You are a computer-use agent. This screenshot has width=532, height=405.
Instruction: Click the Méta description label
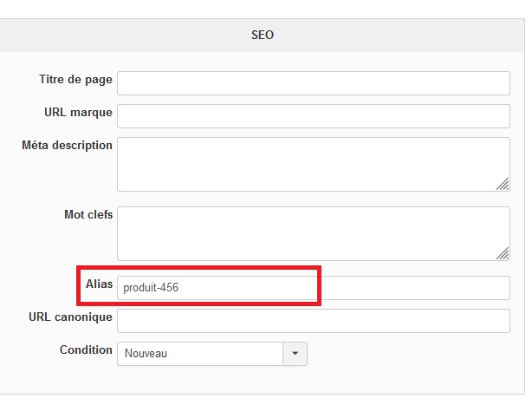coord(67,146)
